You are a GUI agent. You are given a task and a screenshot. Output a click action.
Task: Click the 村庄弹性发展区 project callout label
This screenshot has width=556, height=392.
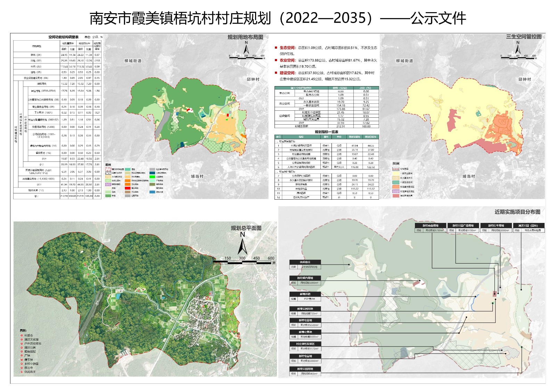pyautogui.click(x=305, y=344)
